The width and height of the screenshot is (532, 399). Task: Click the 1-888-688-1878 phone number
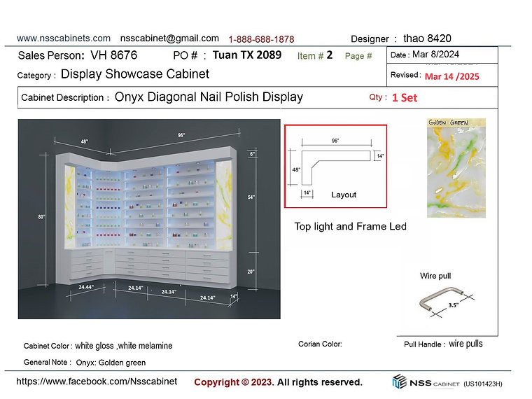tap(261, 39)
